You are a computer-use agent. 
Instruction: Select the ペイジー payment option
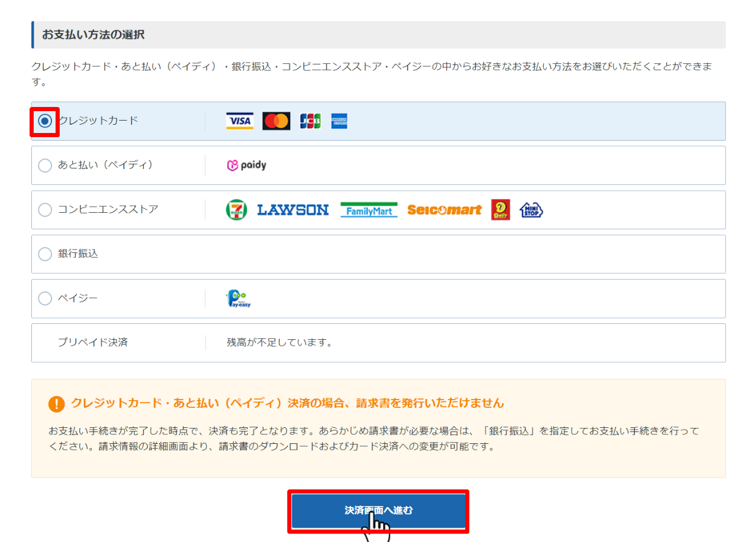(x=45, y=298)
